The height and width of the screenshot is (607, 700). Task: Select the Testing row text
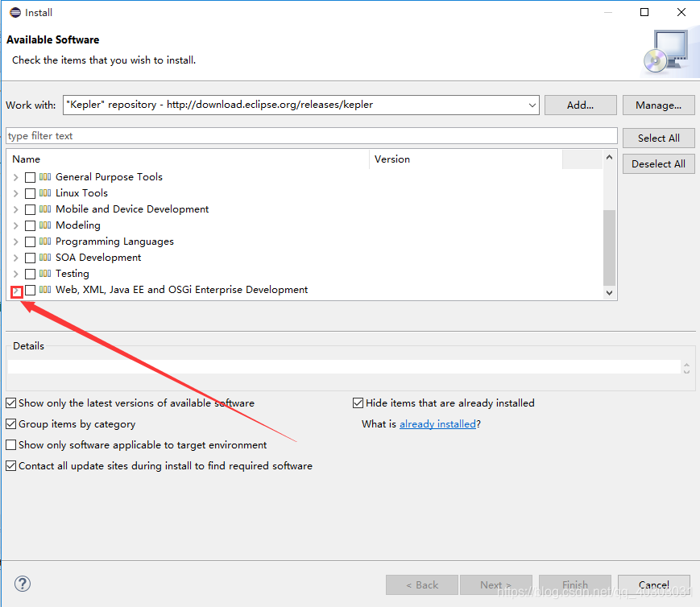pos(72,273)
